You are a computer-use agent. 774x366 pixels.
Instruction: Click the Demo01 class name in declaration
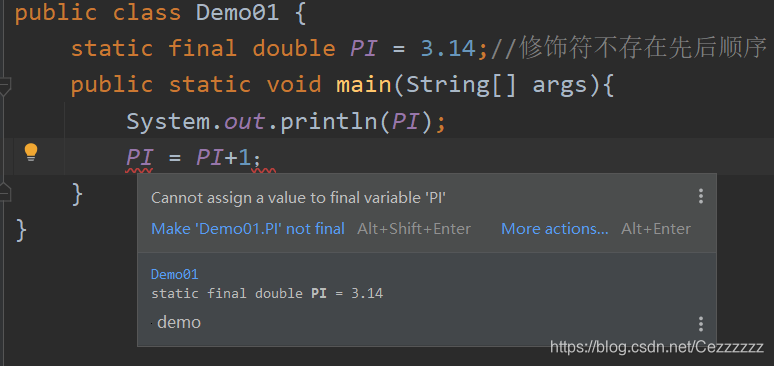(x=237, y=13)
